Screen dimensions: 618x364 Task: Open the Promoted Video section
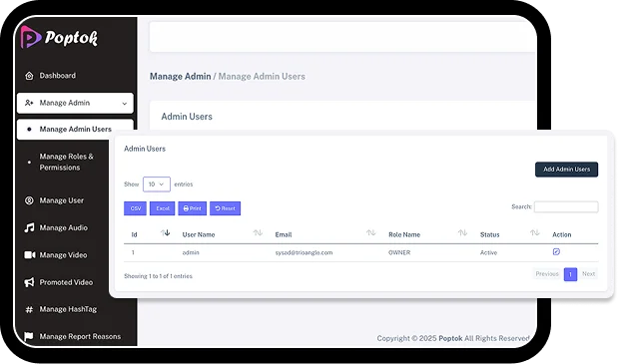click(x=66, y=282)
